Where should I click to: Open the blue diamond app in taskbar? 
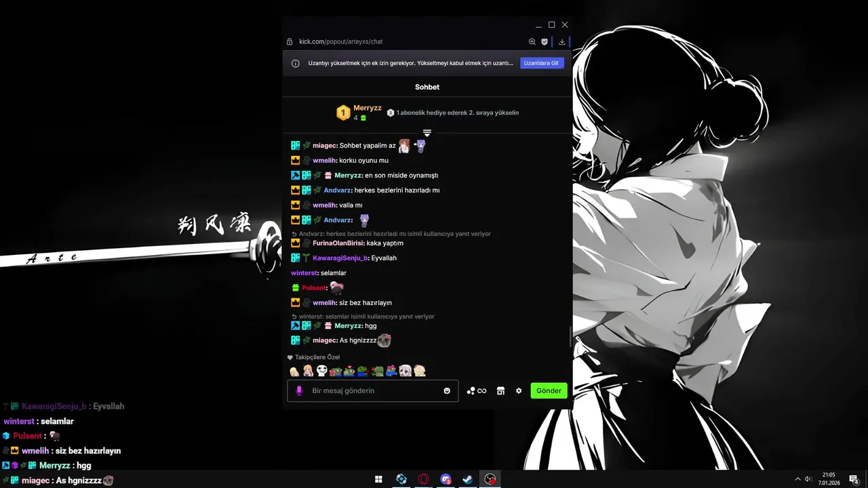point(401,479)
